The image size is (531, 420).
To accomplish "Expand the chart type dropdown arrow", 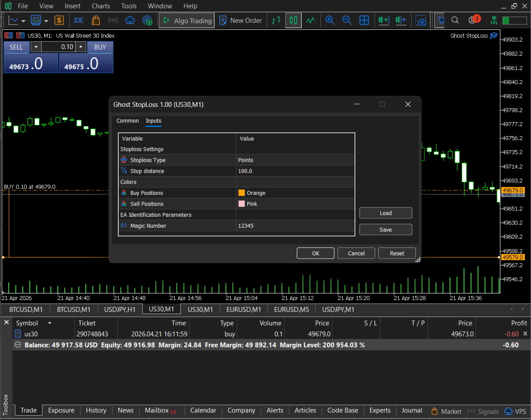I will tap(23, 21).
